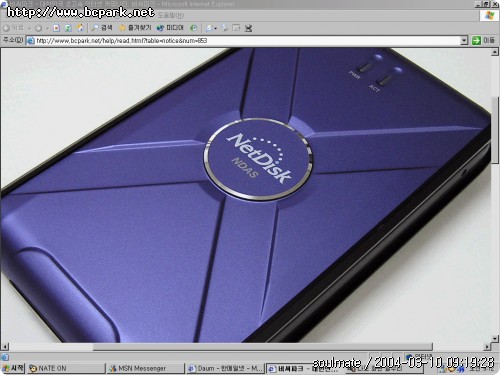Click the Edit page toolbar icon
This screenshot has height=375, width=500.
236,28
